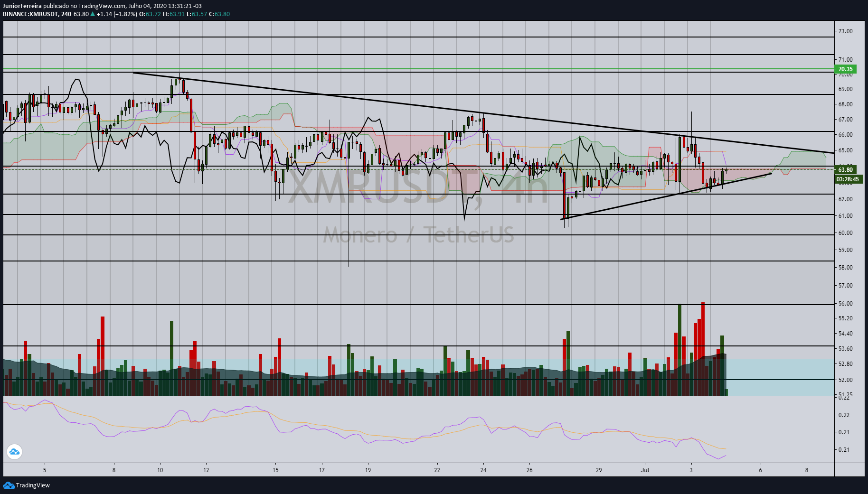Click the green 70.35 price label
This screenshot has height=494, width=868.
point(845,69)
